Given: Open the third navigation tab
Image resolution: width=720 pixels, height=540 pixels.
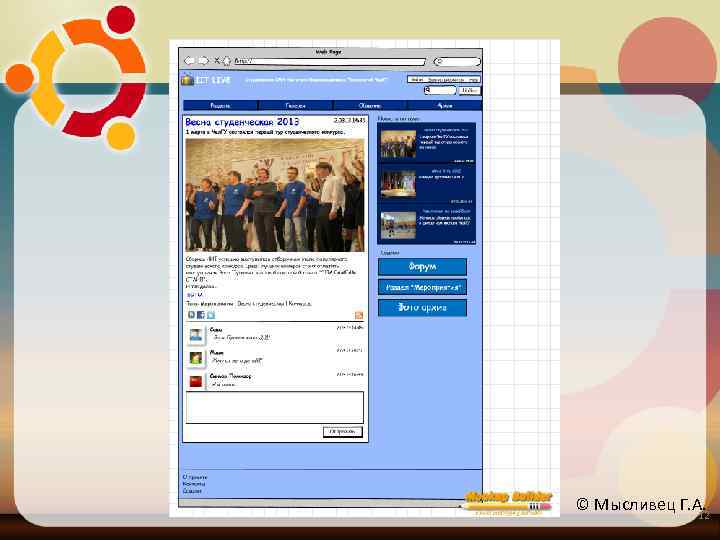Looking at the screenshot, I should click(370, 106).
